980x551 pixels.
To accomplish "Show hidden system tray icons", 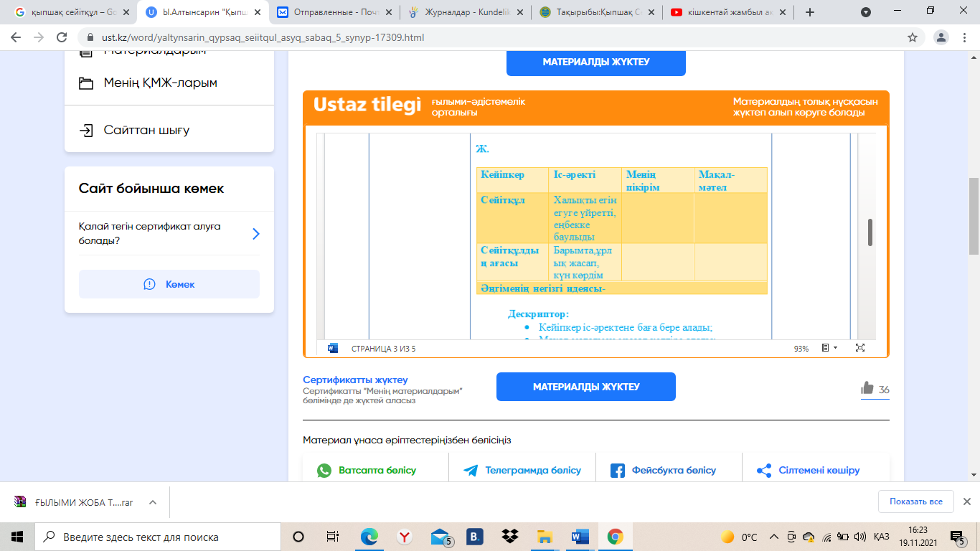I will pos(773,537).
